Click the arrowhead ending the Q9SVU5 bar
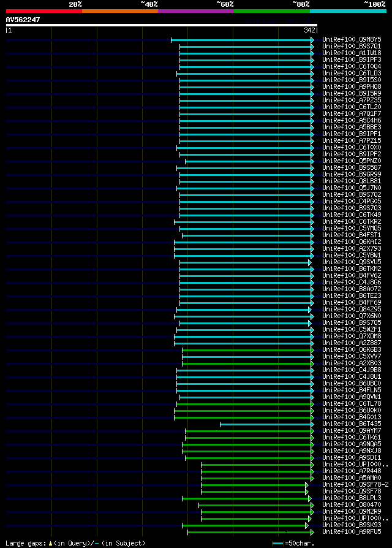Viewport: 392px width, 548px height. 310,262
